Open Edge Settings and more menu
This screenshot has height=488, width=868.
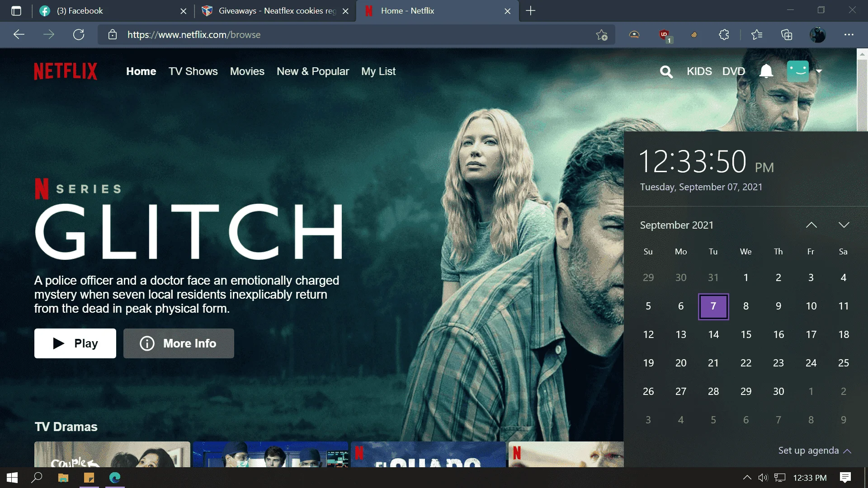[849, 35]
